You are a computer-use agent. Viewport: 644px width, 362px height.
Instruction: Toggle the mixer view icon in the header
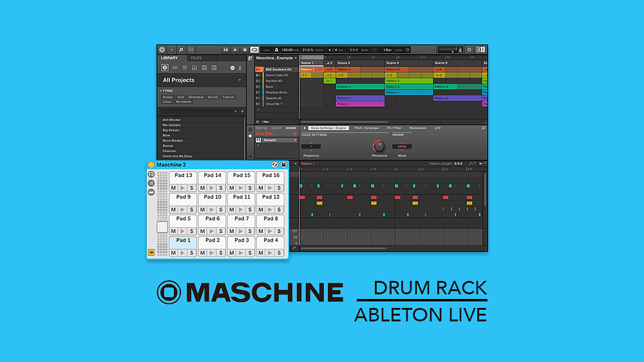click(x=191, y=50)
